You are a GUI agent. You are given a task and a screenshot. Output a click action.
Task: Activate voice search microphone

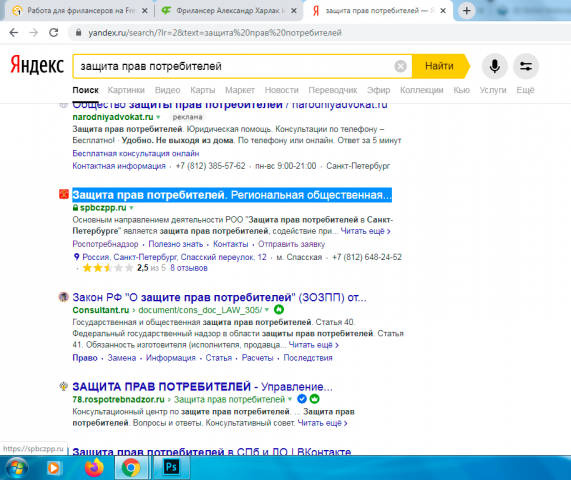[495, 66]
